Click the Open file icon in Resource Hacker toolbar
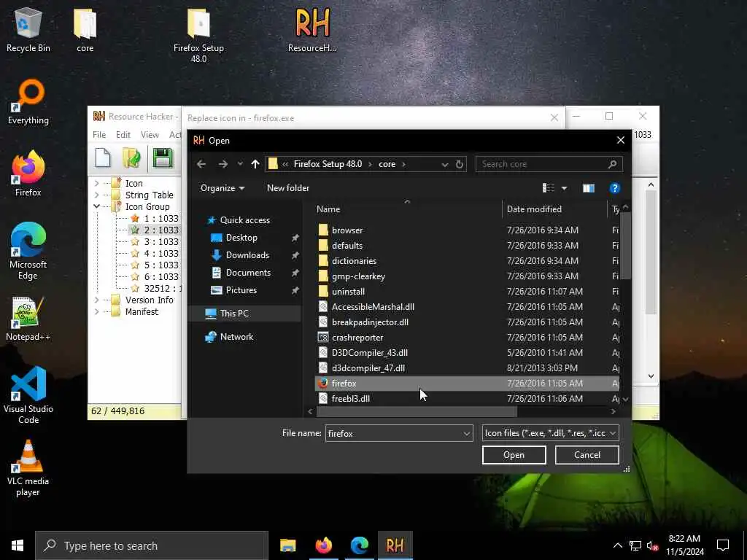This screenshot has width=747, height=560. [x=131, y=158]
